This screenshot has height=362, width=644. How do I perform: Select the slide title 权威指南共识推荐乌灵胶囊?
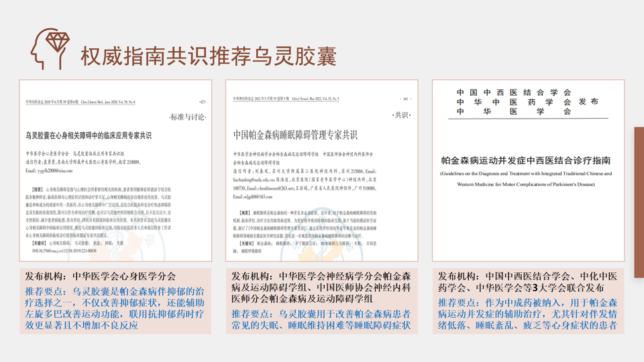point(209,56)
